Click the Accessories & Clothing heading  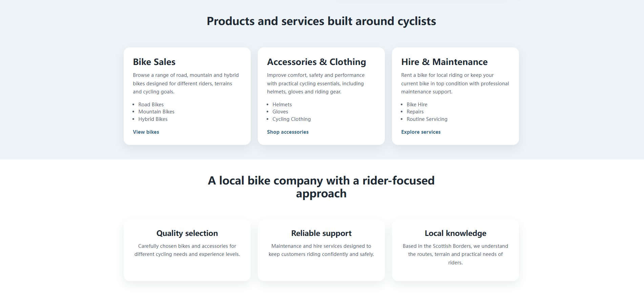(316, 62)
